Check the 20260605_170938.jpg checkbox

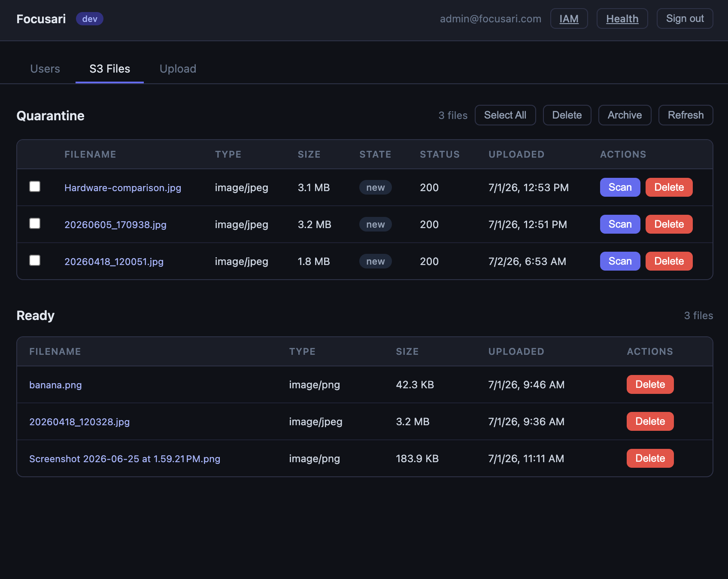[35, 223]
